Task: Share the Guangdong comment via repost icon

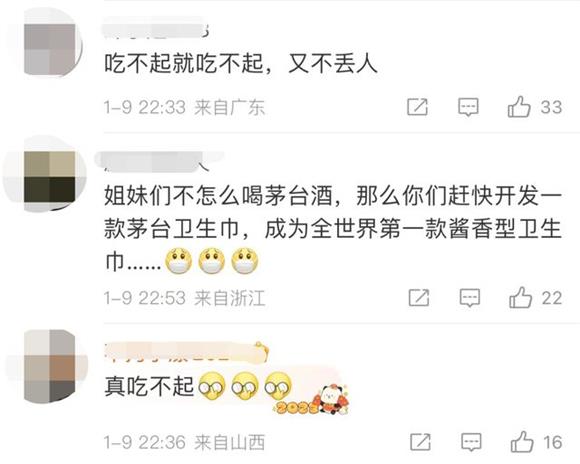Action: click(x=417, y=107)
